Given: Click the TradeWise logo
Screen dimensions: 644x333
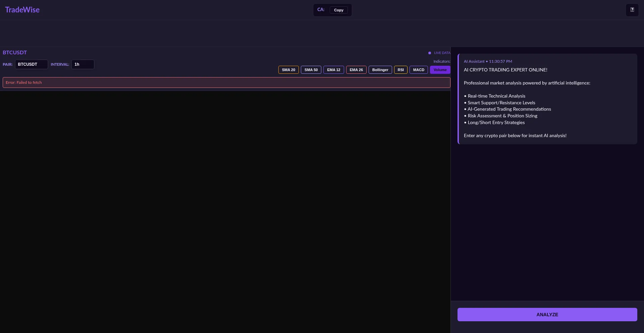Looking at the screenshot, I should pyautogui.click(x=22, y=9).
